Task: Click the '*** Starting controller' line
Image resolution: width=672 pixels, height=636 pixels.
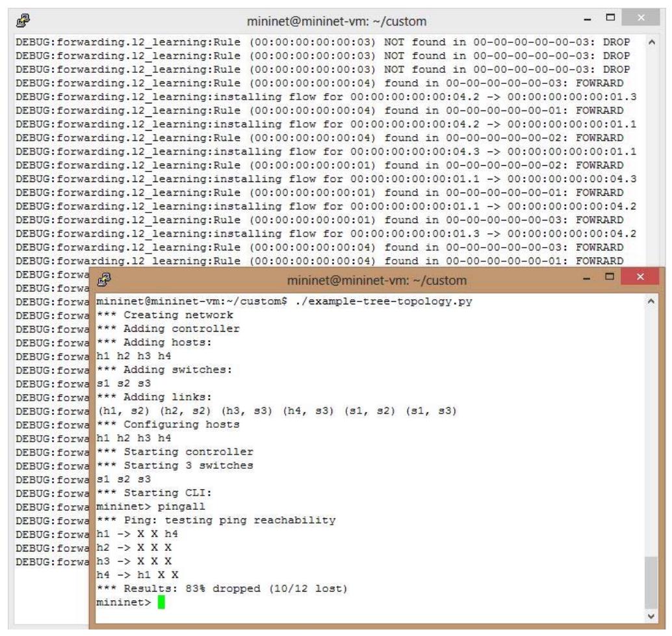Action: [175, 452]
